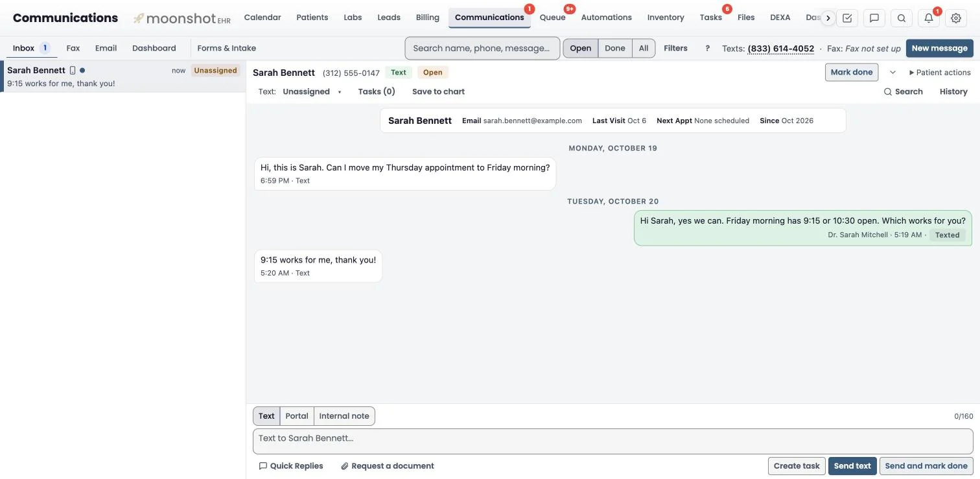Click the texts number (833) 614-4052
The width and height of the screenshot is (980, 479).
[x=780, y=49]
